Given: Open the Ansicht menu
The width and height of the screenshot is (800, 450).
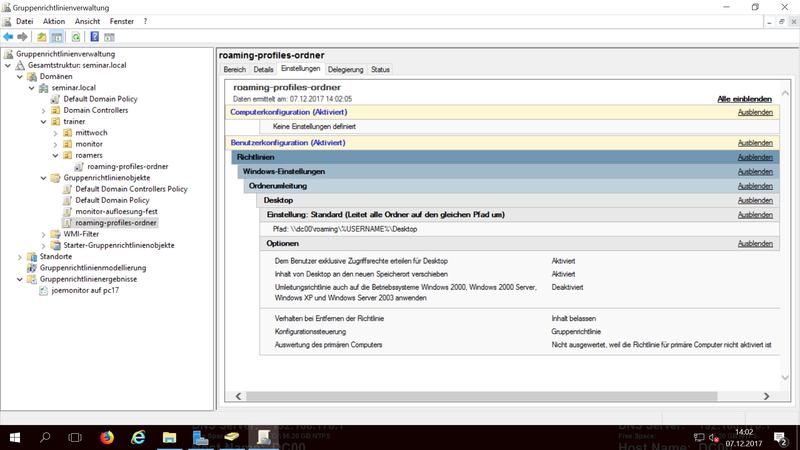Looking at the screenshot, I should [87, 21].
